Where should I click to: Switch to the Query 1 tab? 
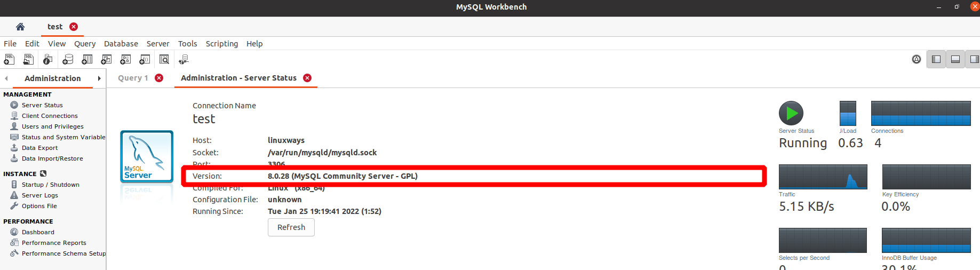click(133, 78)
